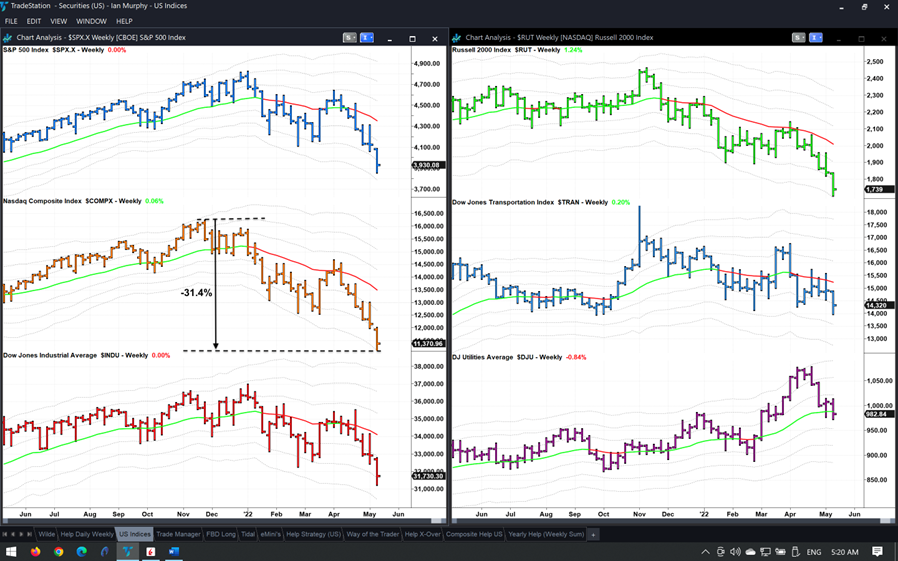Open the Windows notification center icon

[x=877, y=552]
